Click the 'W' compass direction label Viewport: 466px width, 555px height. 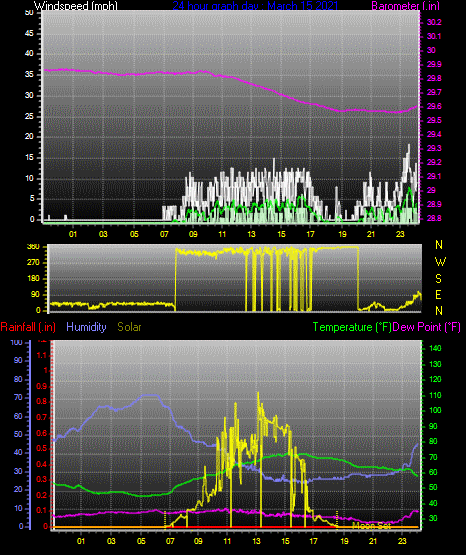pyautogui.click(x=440, y=262)
